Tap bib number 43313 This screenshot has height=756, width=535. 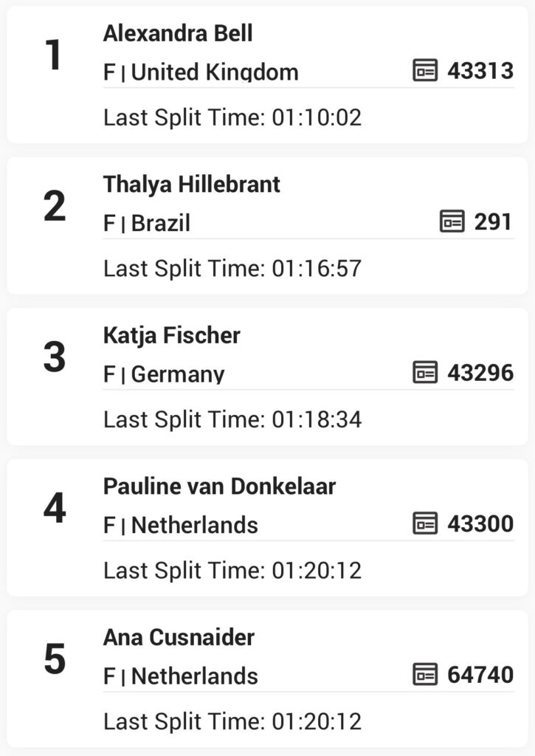480,70
